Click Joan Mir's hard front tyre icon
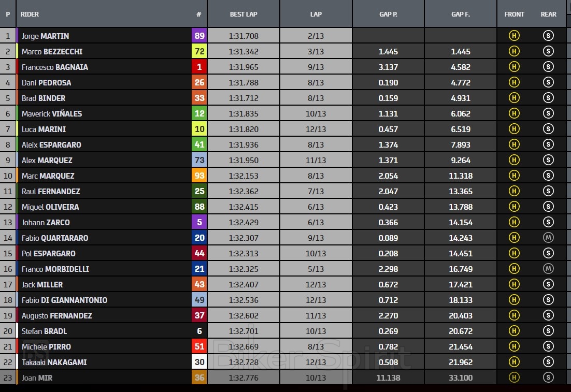Viewport: 571px width, 392px height. click(514, 378)
